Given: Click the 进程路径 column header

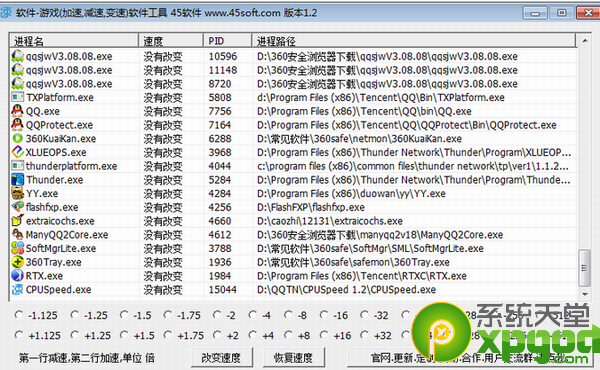Looking at the screenshot, I should tap(413, 41).
